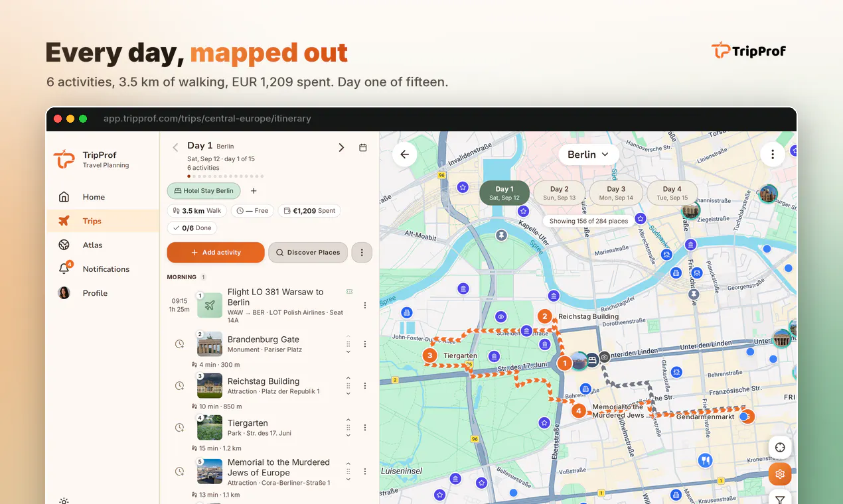Viewport: 843px width, 504px height.
Task: Click the browser address bar URL
Action: point(207,119)
